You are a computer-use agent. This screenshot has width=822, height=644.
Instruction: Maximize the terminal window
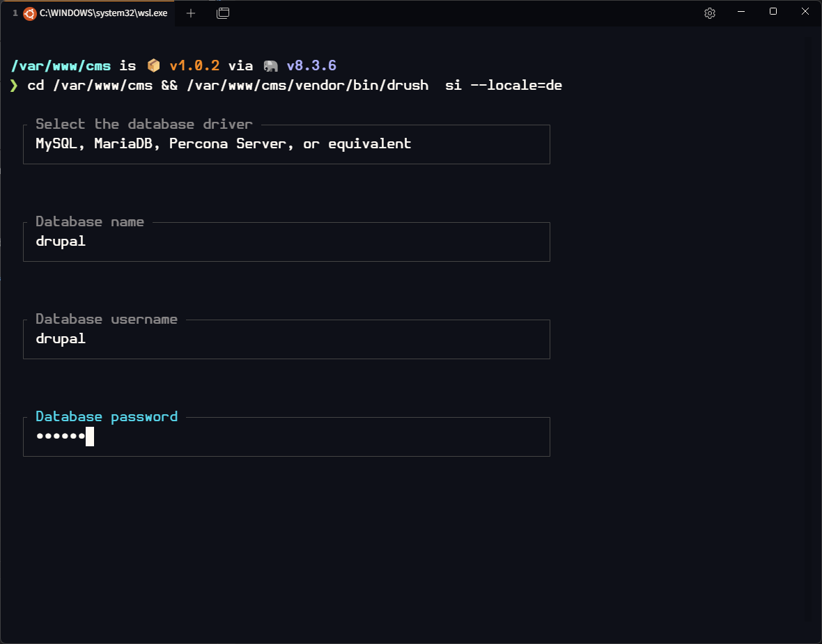coord(773,12)
